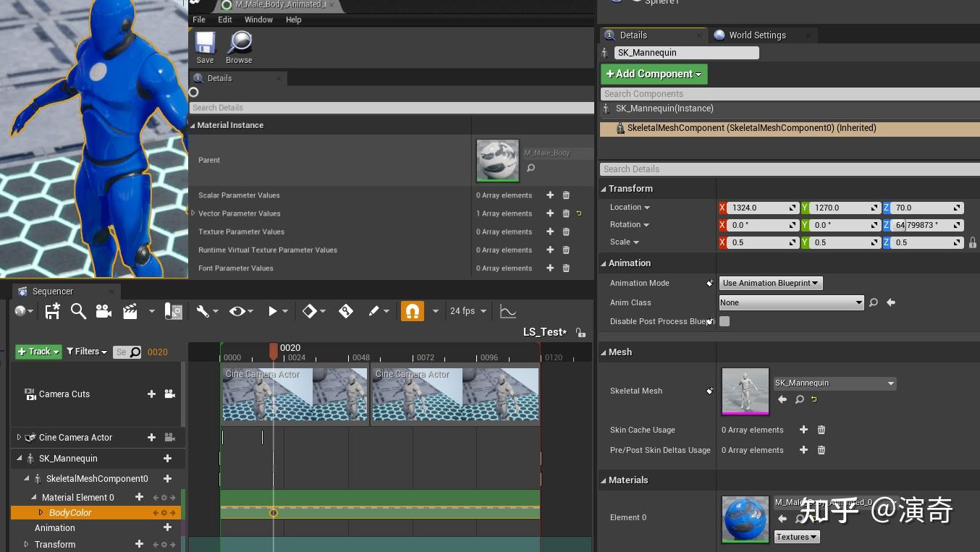Click the BodyColor keyframe on the timeline
The image size is (980, 552).
click(274, 513)
